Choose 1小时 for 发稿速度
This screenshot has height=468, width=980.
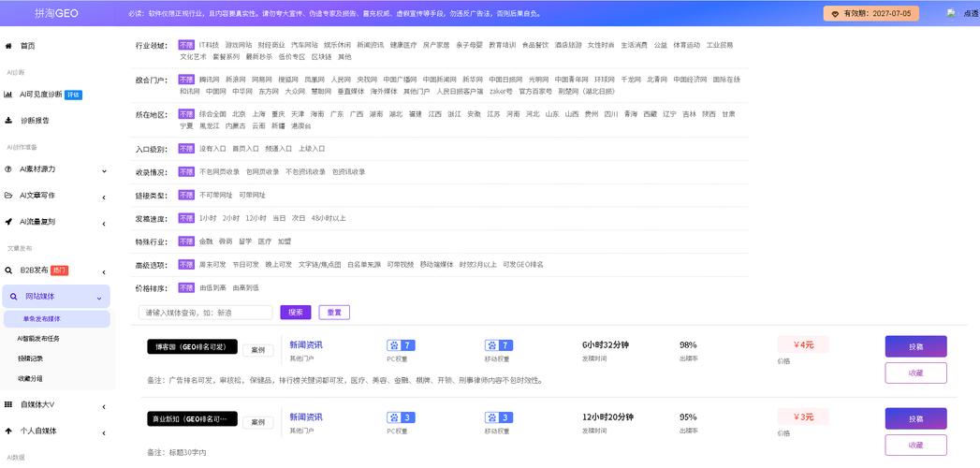click(x=208, y=218)
